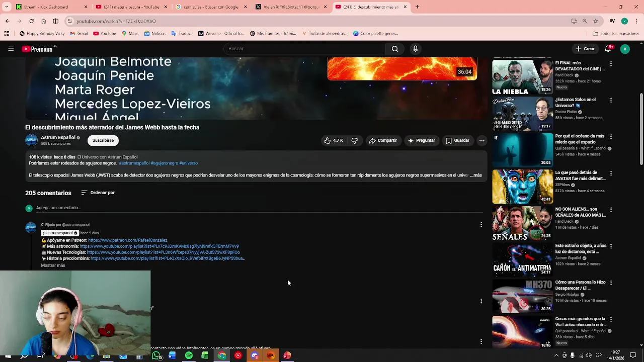Open options for Cómo una Persona video
This screenshot has width=644, height=362.
(x=611, y=283)
